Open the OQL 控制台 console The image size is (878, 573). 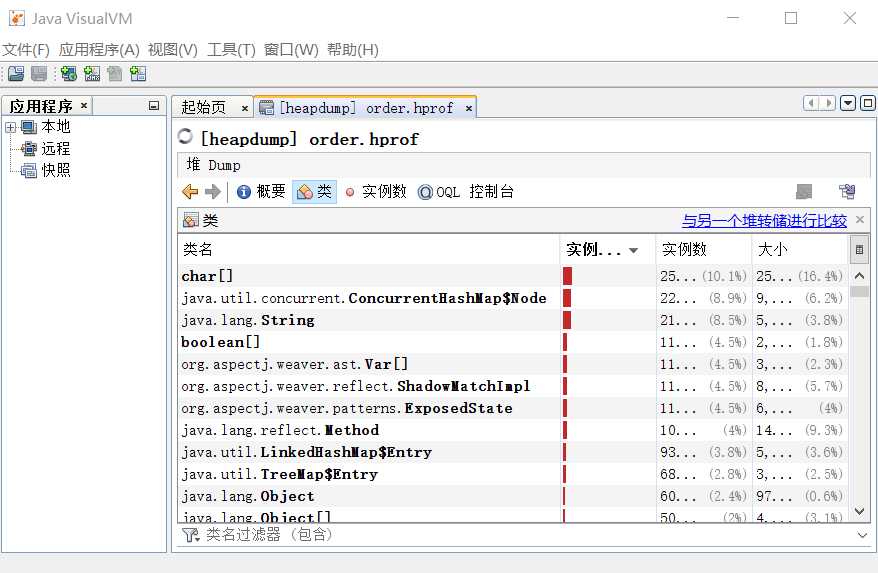(x=466, y=192)
